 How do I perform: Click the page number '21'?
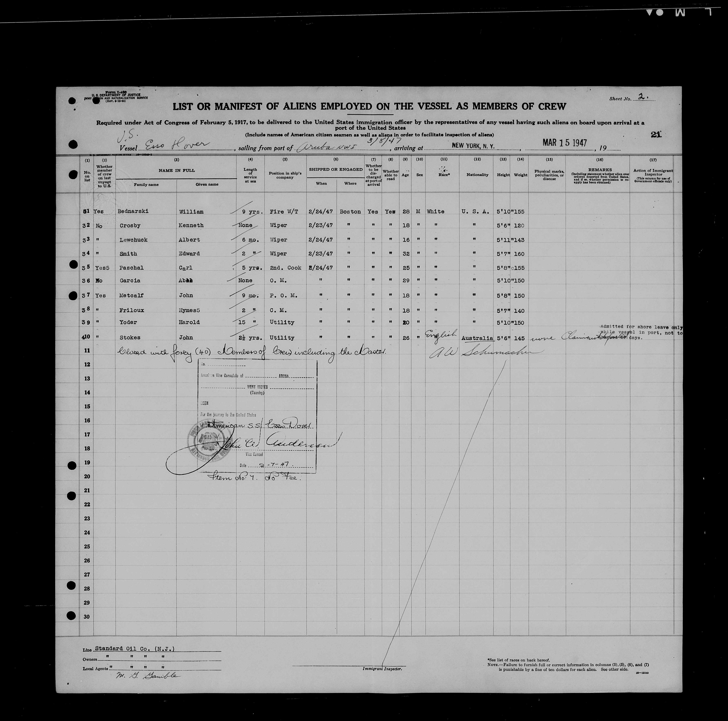[656, 135]
